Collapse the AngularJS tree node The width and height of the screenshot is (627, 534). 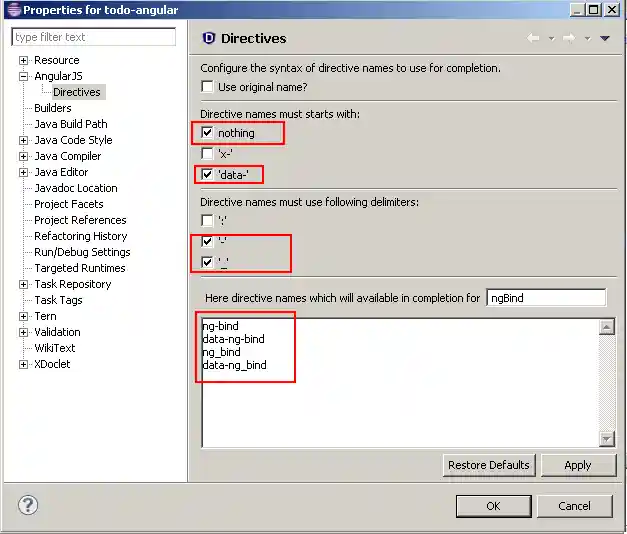tap(24, 76)
